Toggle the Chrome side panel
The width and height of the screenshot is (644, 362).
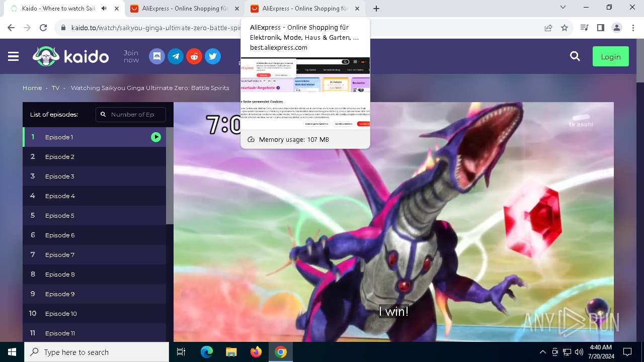[600, 28]
